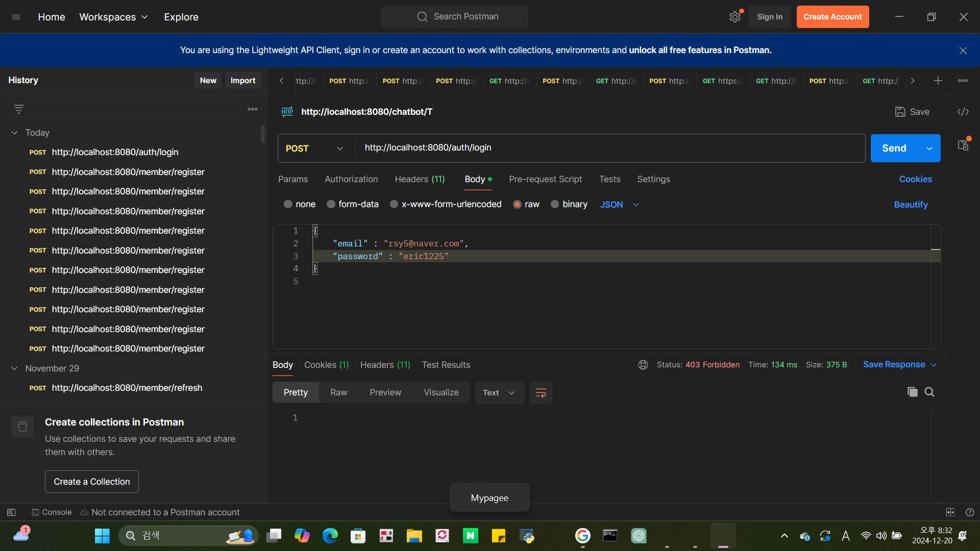The width and height of the screenshot is (980, 551).
Task: Search in response with magnifier icon
Action: pos(929,392)
